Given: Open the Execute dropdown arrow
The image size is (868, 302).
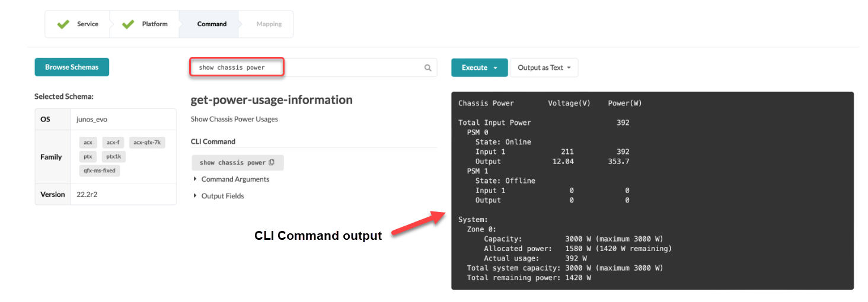Looking at the screenshot, I should [496, 68].
